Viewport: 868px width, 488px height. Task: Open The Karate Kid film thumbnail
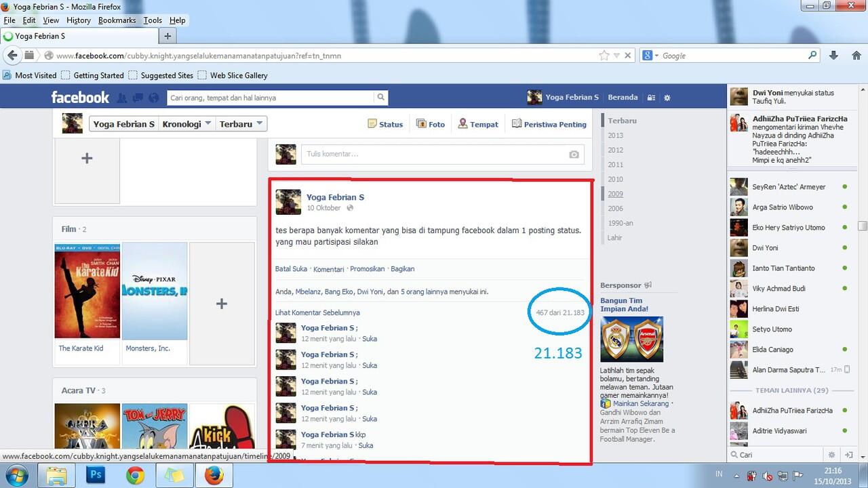click(x=87, y=291)
